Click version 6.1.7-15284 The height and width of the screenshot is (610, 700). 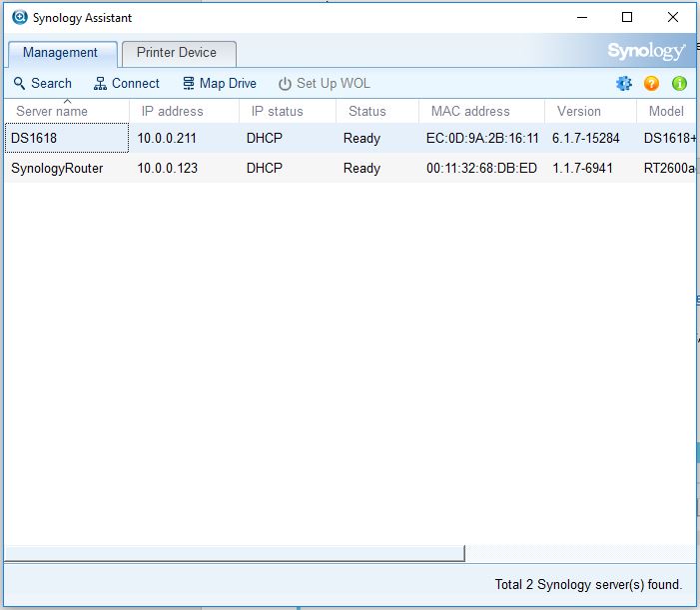pos(586,139)
